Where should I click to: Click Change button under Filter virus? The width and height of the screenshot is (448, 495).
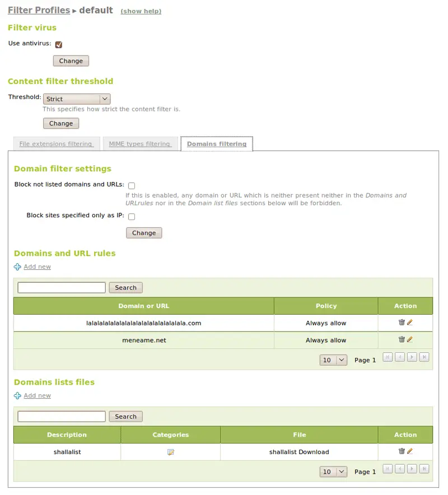coord(71,61)
